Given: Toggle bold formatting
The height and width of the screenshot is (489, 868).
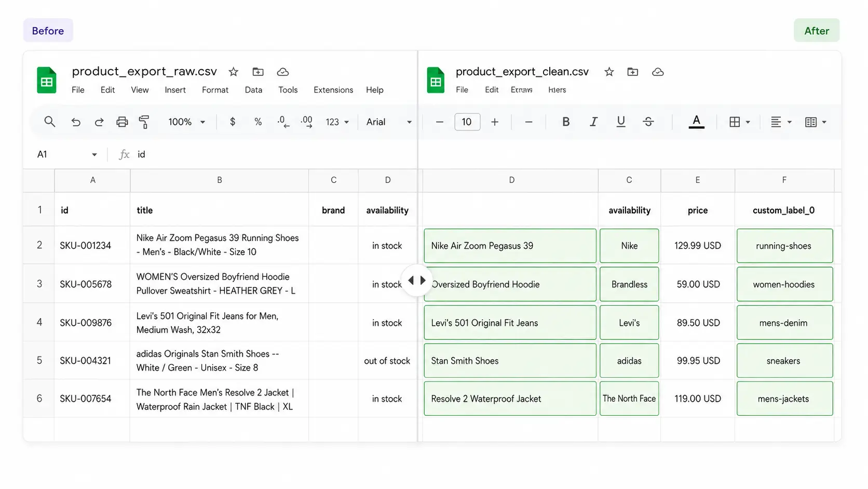Looking at the screenshot, I should (x=566, y=122).
